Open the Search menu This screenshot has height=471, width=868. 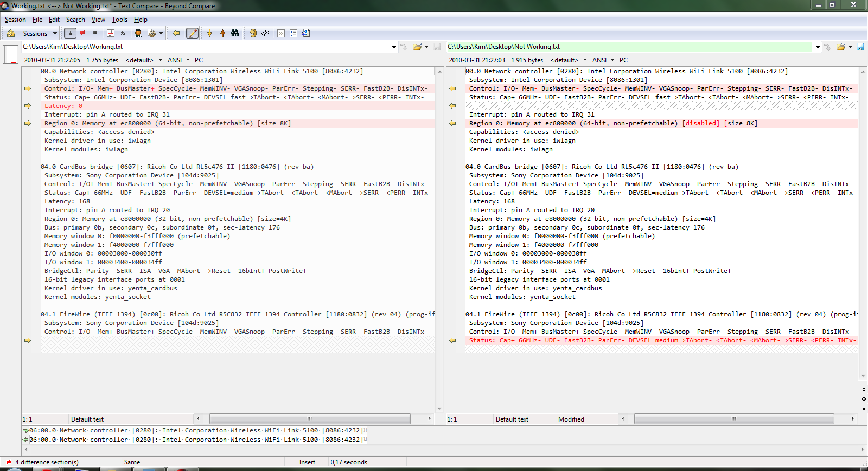point(75,20)
